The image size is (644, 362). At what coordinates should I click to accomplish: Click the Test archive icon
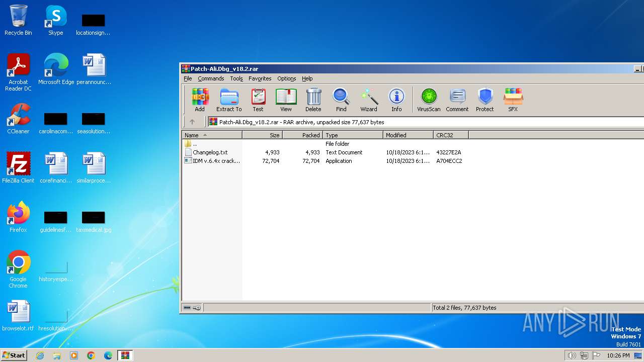(258, 100)
